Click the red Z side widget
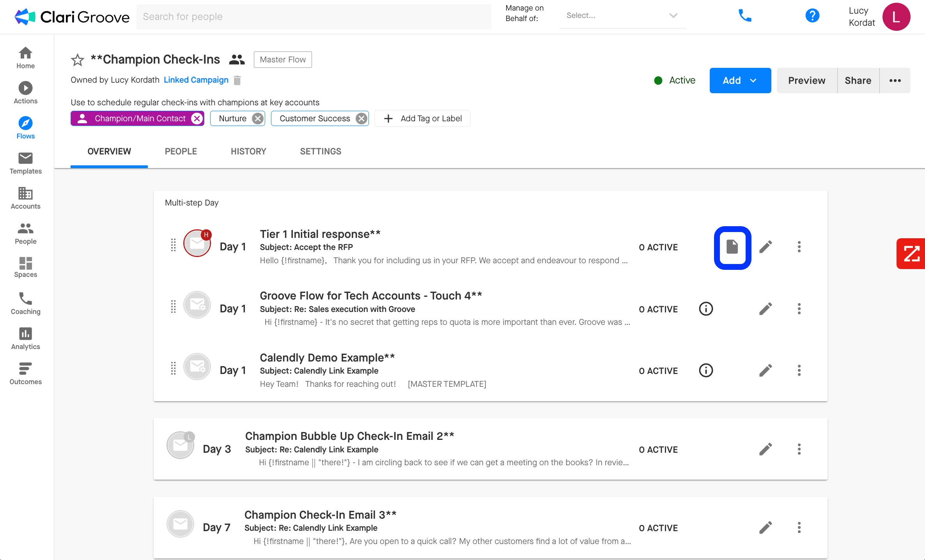 (911, 253)
